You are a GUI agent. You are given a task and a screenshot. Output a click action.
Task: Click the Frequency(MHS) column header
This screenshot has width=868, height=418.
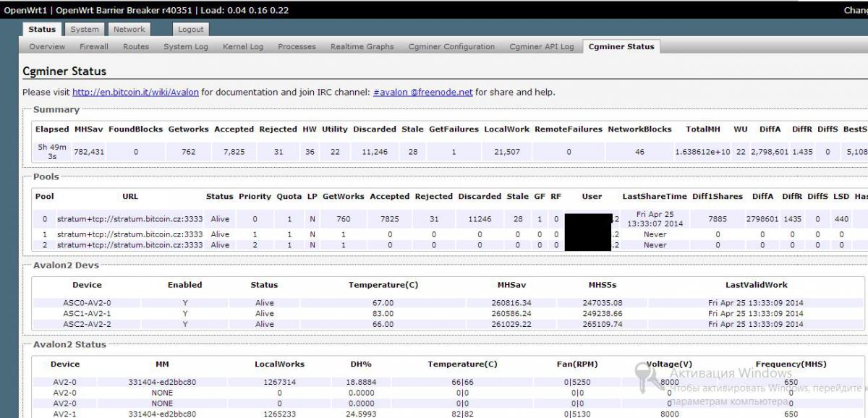coord(791,364)
